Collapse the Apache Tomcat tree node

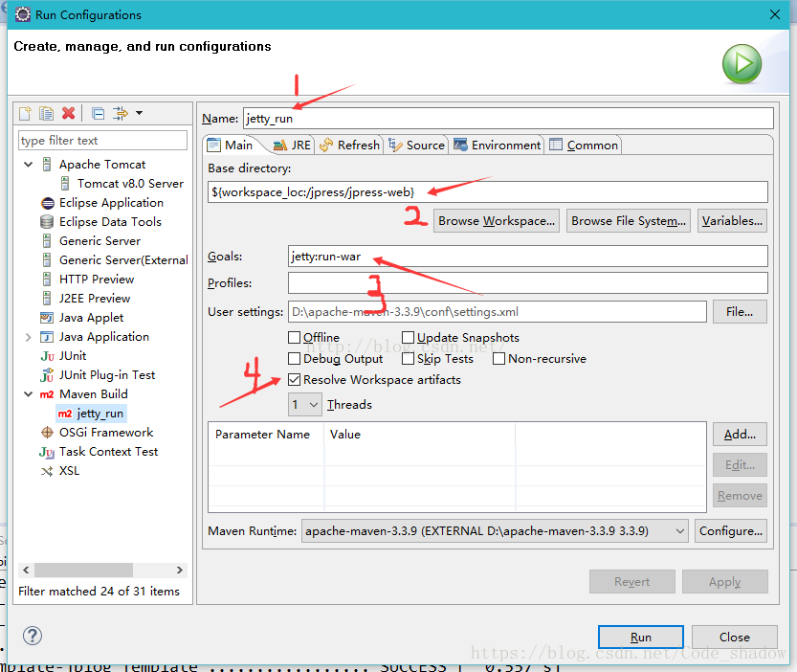(29, 165)
